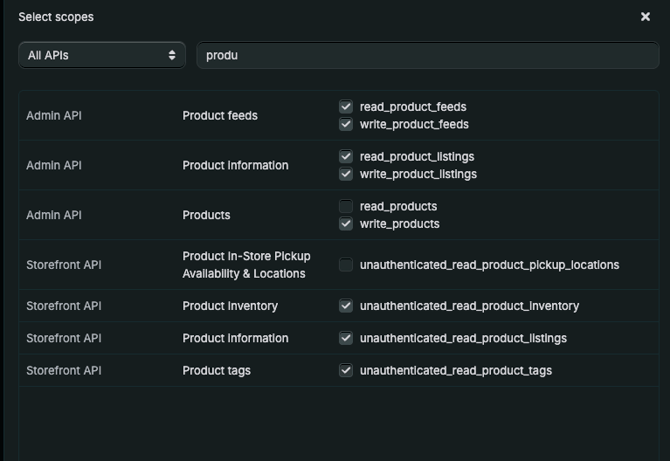
Task: Click 'Product information' label in the Admin API row
Action: tap(235, 165)
